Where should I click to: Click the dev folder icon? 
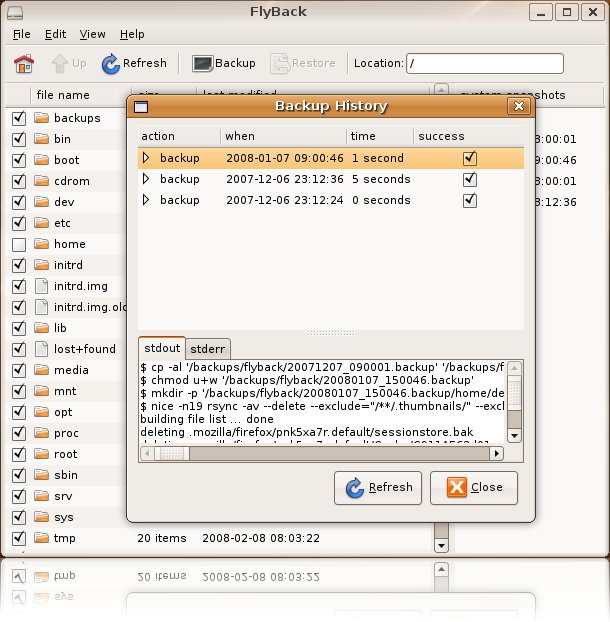pos(41,202)
